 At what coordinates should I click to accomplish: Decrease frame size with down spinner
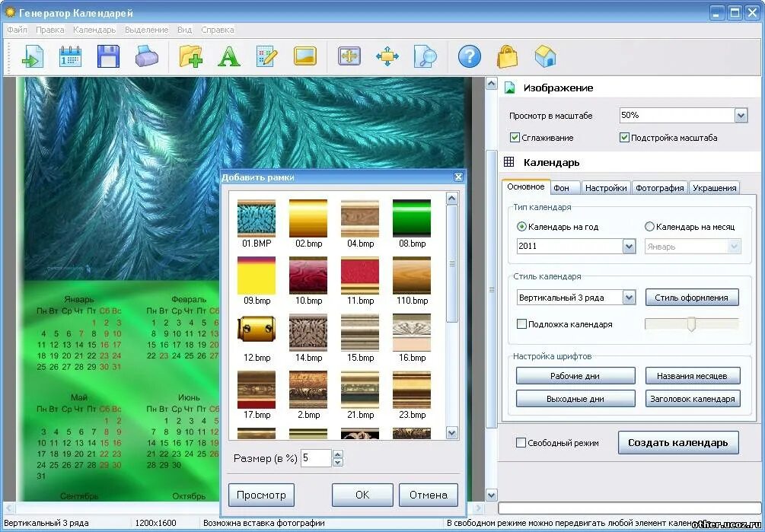338,462
